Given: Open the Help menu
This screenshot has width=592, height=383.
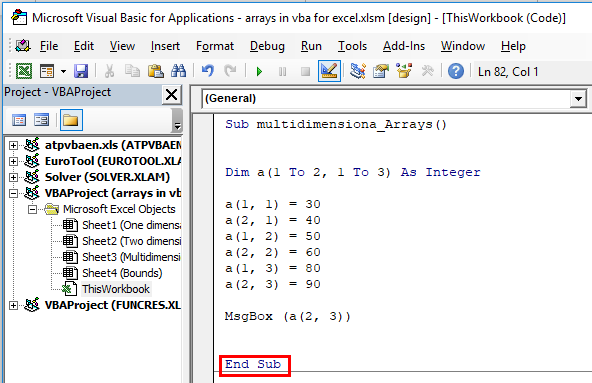Looking at the screenshot, I should [x=513, y=46].
